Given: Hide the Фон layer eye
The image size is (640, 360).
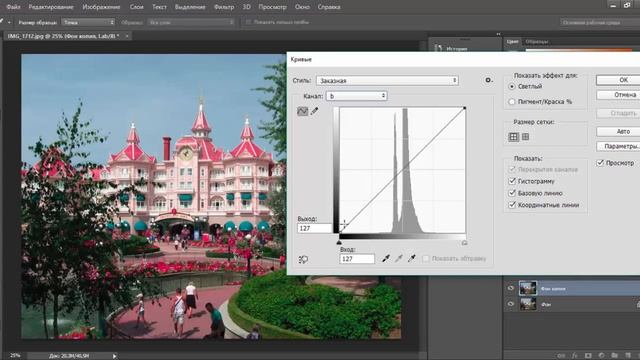Looking at the screenshot, I should click(x=511, y=304).
